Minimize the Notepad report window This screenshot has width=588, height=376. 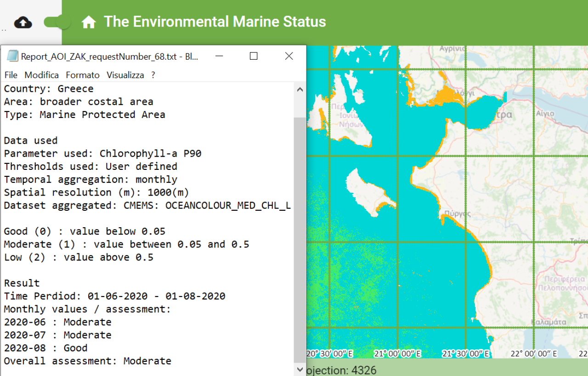pyautogui.click(x=219, y=56)
